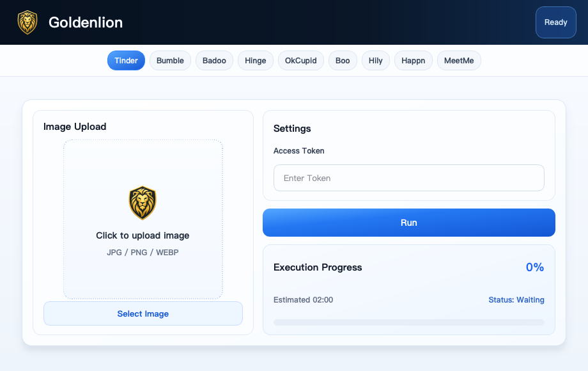Click the 'Estimated 02:00' text
588x371 pixels.
303,300
